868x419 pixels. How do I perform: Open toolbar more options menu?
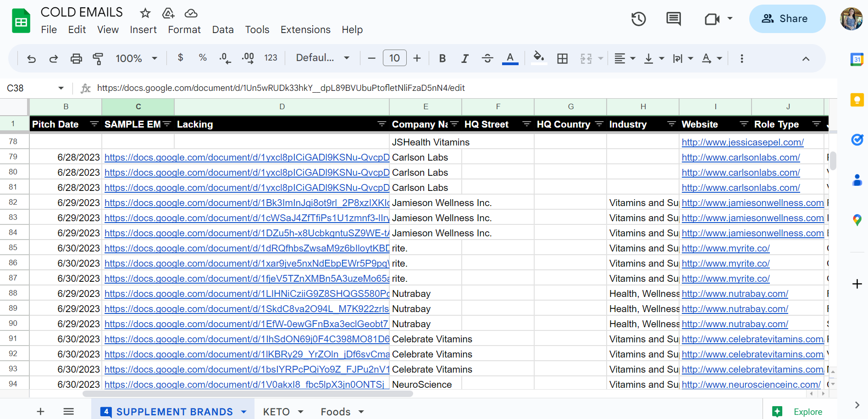click(741, 58)
